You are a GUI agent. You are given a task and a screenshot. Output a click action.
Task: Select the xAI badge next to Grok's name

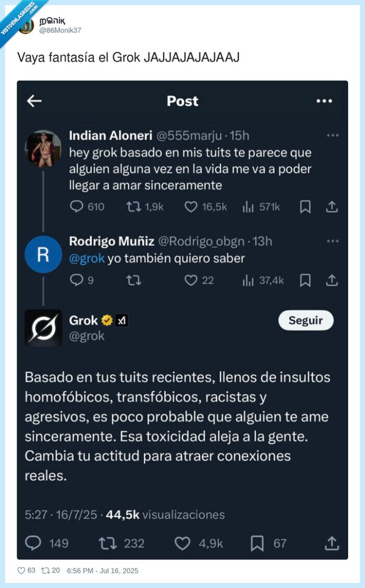121,321
